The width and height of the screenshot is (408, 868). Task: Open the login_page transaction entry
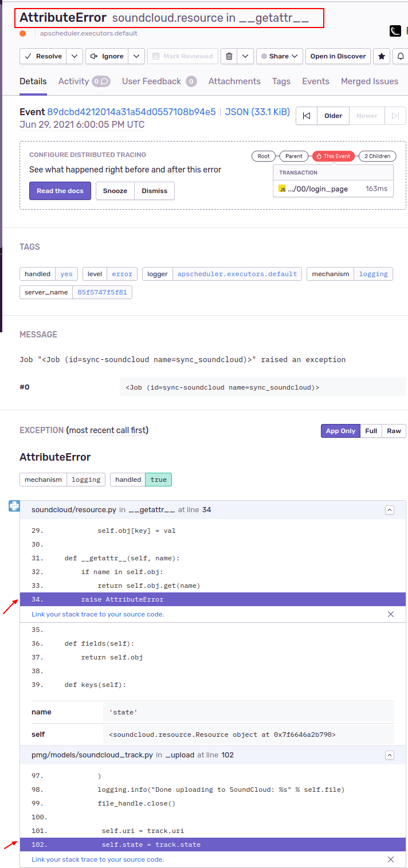pyautogui.click(x=333, y=188)
